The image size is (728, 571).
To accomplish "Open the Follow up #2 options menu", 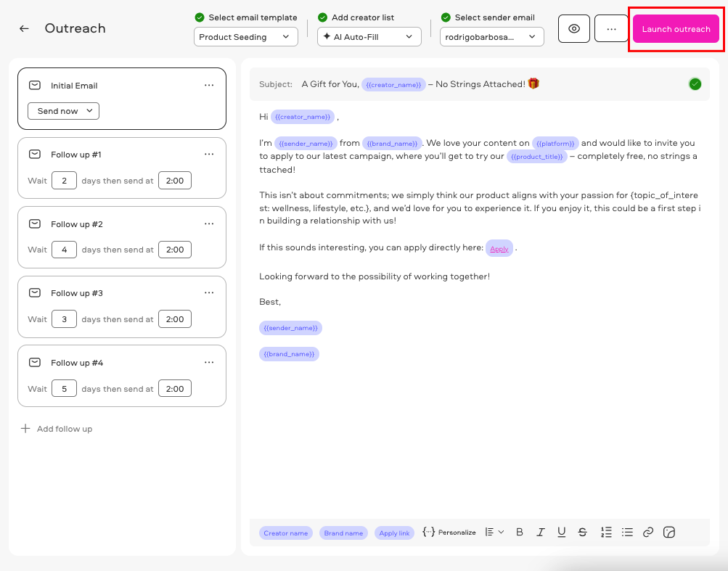I will coord(209,223).
